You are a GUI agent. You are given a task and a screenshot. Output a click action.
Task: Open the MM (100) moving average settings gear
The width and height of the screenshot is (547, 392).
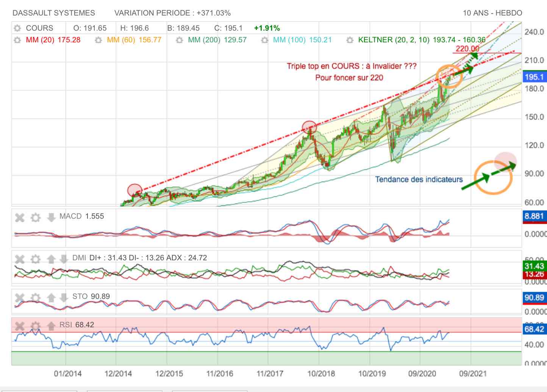(x=265, y=40)
